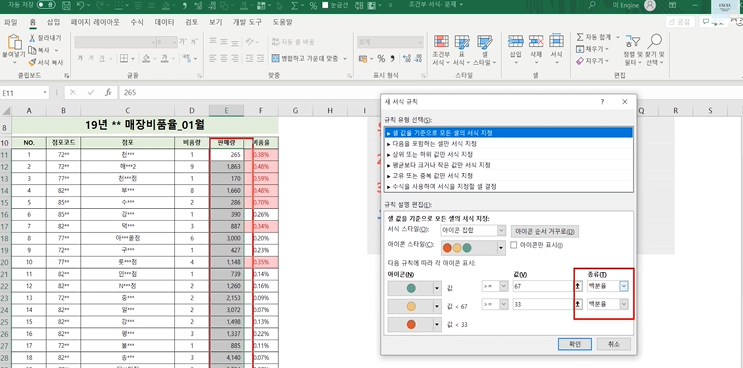Screen dimensions: 743x368
Task: Click the borders icon in font group
Action: pyautogui.click(x=124, y=59)
